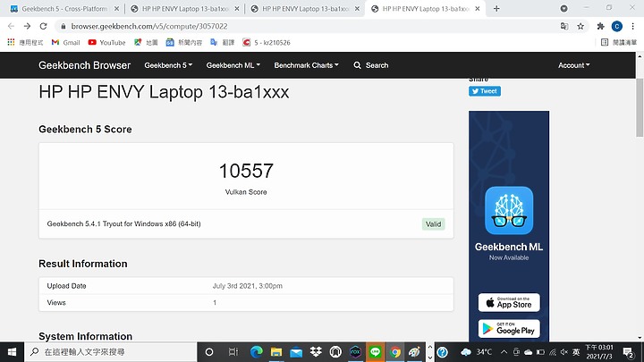Close the active HP ENVY Laptop tab
This screenshot has height=362, width=644.
pos(478,9)
